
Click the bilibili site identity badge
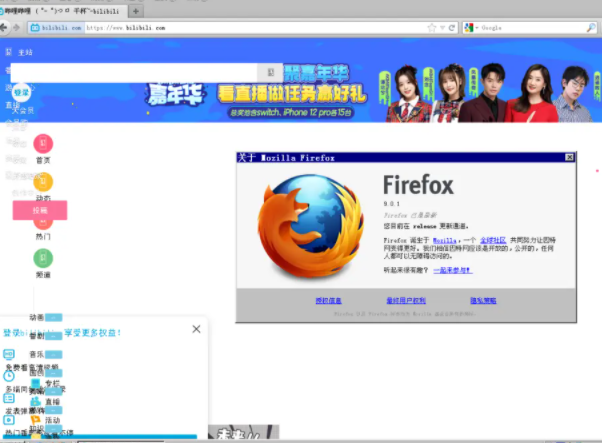[56, 28]
